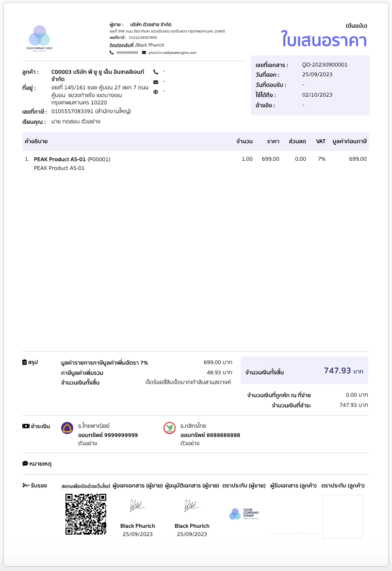Click the signature icon beside รับรอง

[x=25, y=485]
